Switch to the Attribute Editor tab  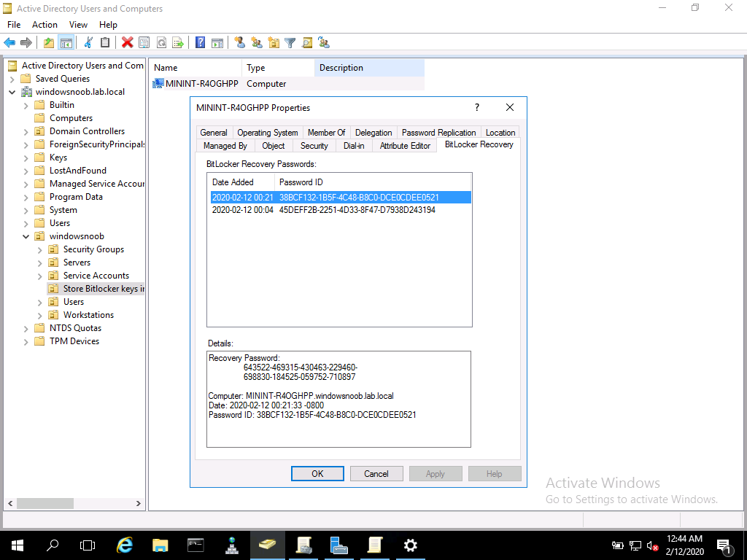tap(405, 146)
